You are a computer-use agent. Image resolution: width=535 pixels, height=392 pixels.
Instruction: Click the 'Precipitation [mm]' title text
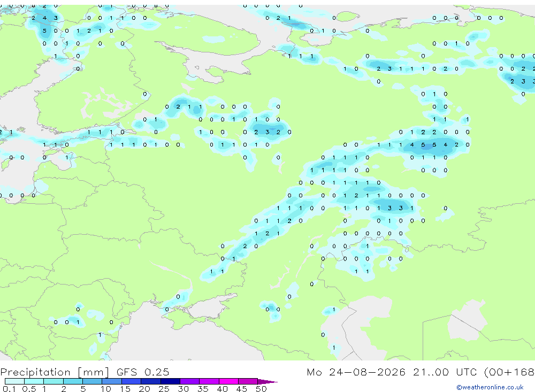[x=55, y=372]
